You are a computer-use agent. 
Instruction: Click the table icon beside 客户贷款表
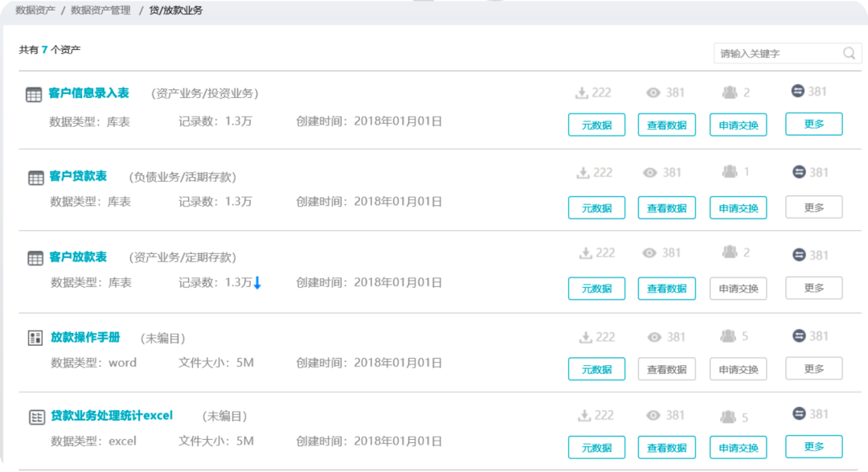coord(35,178)
